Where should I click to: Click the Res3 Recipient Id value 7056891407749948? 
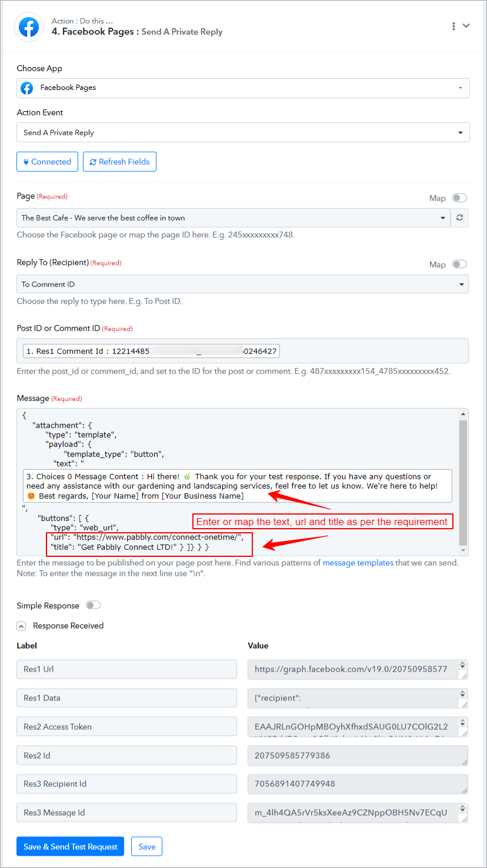[x=358, y=784]
